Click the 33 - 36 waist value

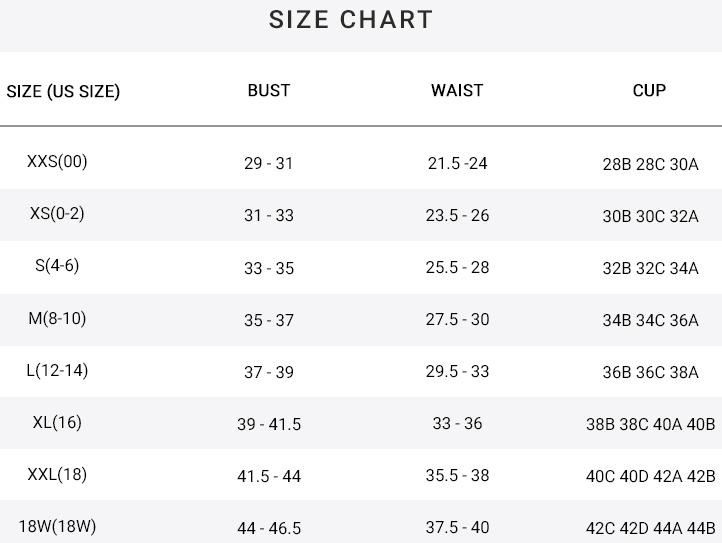(x=457, y=423)
